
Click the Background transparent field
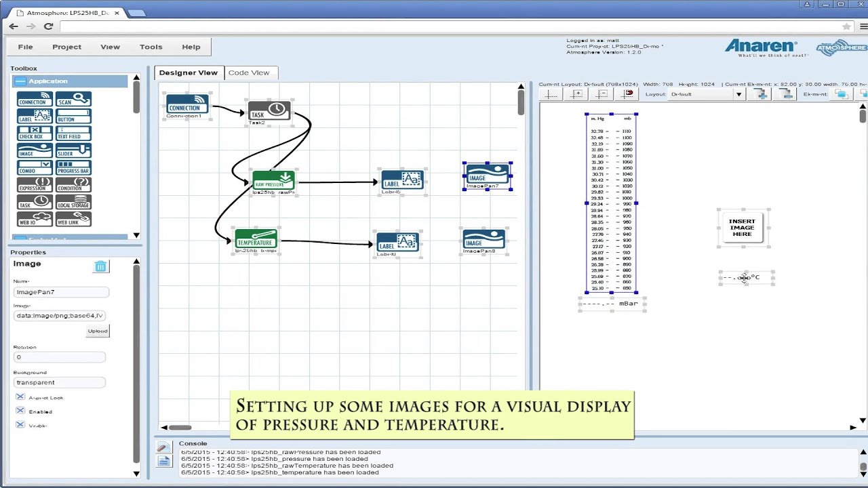tap(60, 382)
